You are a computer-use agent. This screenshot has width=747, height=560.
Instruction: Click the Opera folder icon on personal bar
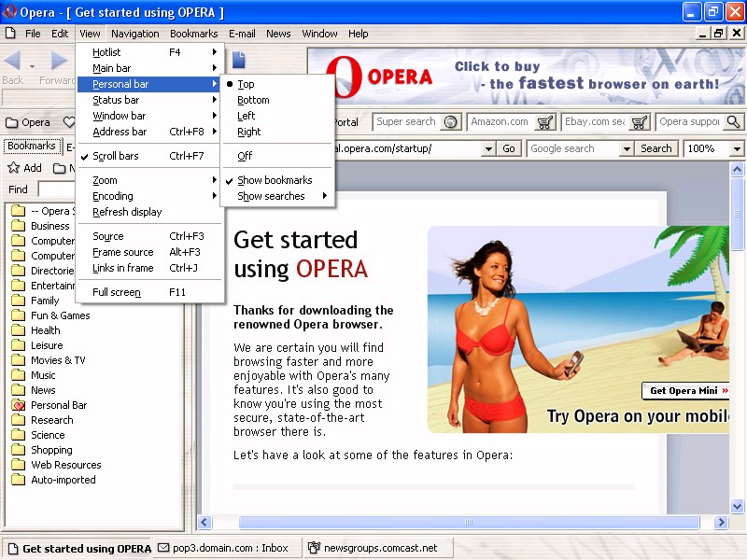(11, 122)
